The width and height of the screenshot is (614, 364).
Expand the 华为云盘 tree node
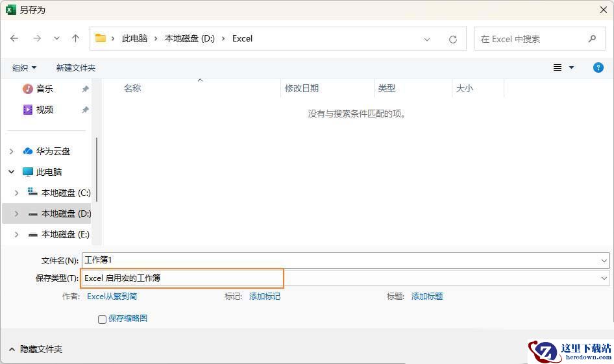pyautogui.click(x=11, y=151)
